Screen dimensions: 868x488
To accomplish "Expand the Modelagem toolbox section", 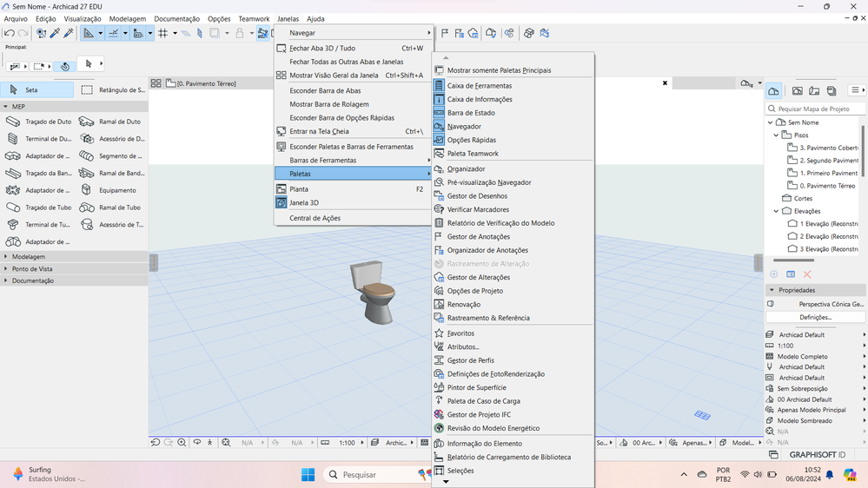I will 29,257.
